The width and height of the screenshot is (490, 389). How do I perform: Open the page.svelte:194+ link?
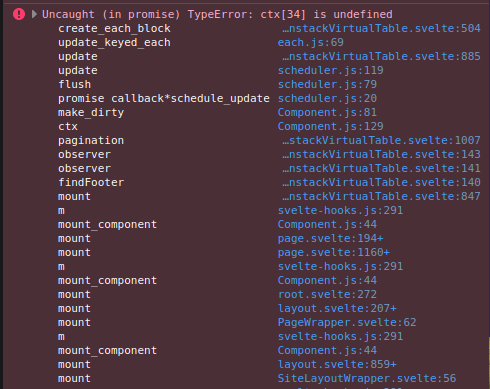330,238
